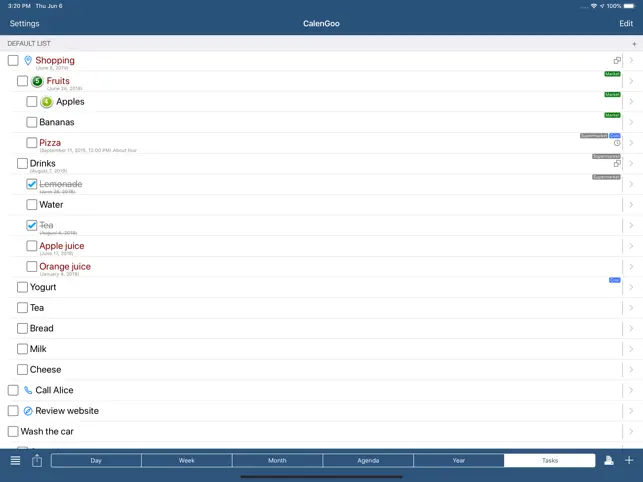Select the Tasks tab
Screen dimensions: 643x482
tap(550, 460)
